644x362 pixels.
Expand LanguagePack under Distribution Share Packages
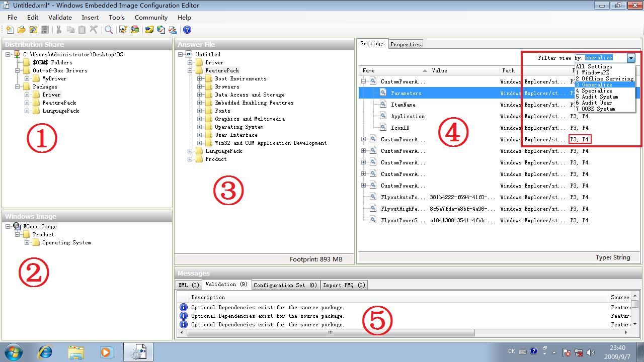27,111
